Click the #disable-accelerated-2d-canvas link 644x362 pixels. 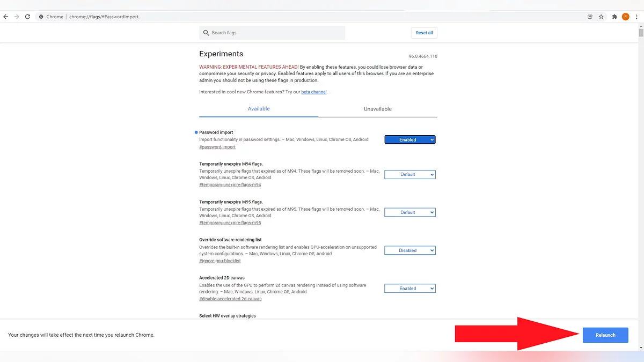[230, 299]
